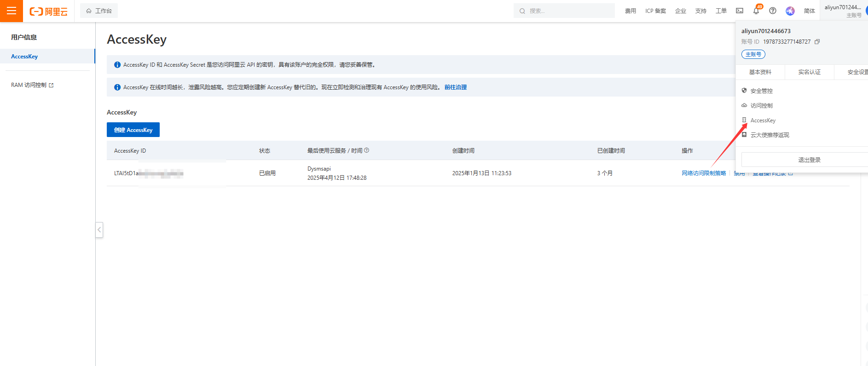Click the 创建 AccessKey button
Image resolution: width=868 pixels, height=366 pixels.
coord(133,130)
